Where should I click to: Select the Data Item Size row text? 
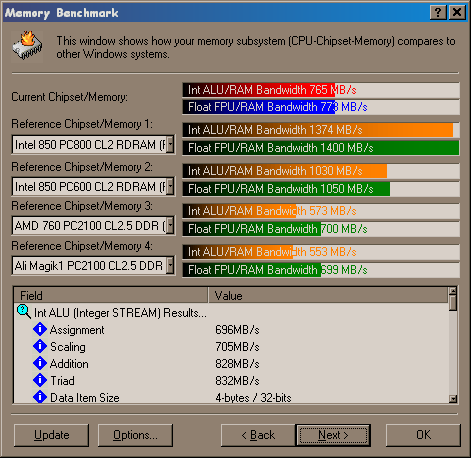pyautogui.click(x=85, y=398)
